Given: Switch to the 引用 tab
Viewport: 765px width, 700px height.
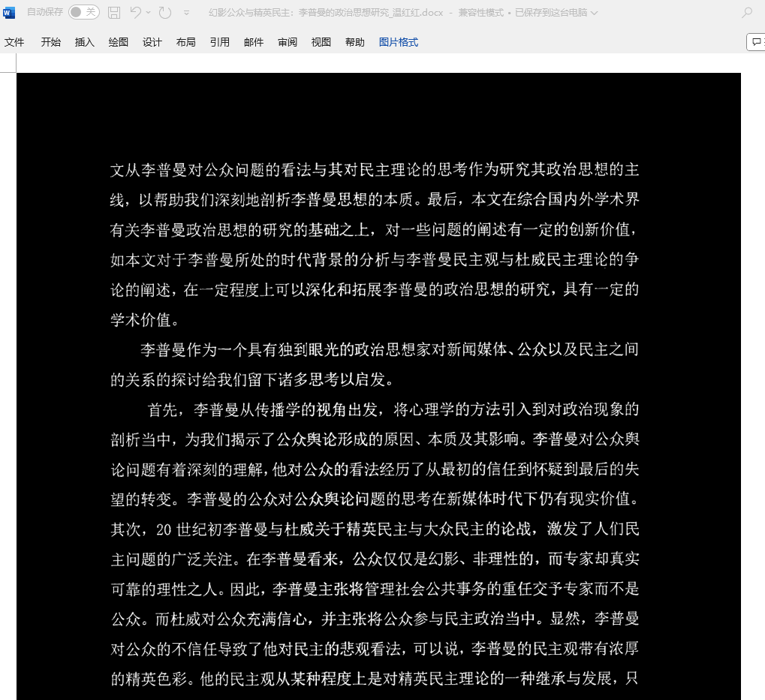Looking at the screenshot, I should click(x=219, y=43).
